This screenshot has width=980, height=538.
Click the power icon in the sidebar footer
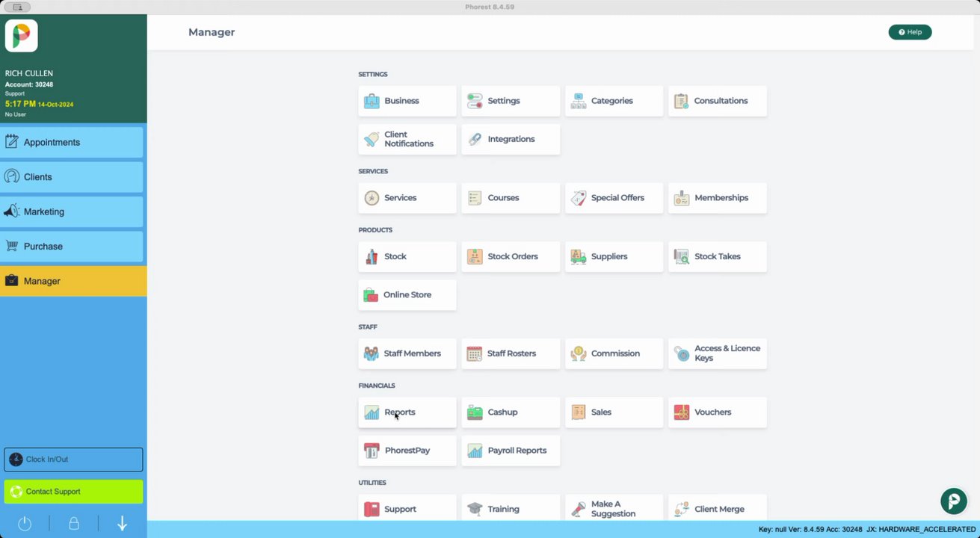pos(25,524)
